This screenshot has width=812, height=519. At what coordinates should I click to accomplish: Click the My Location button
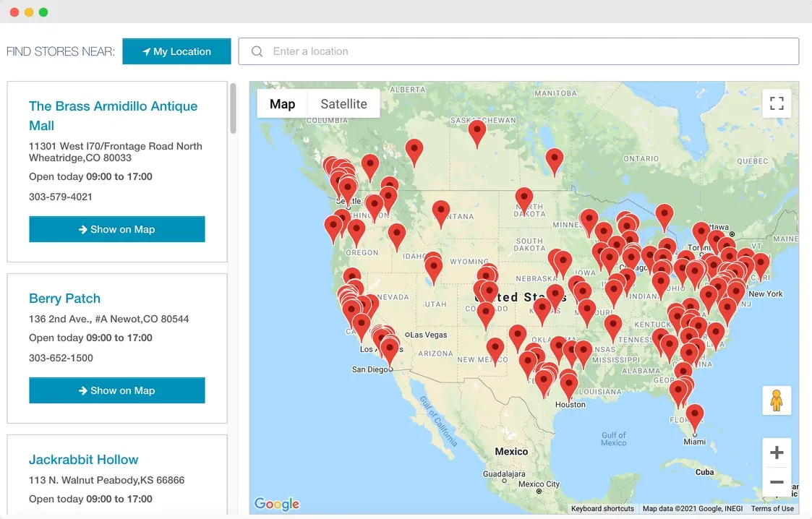coord(176,51)
